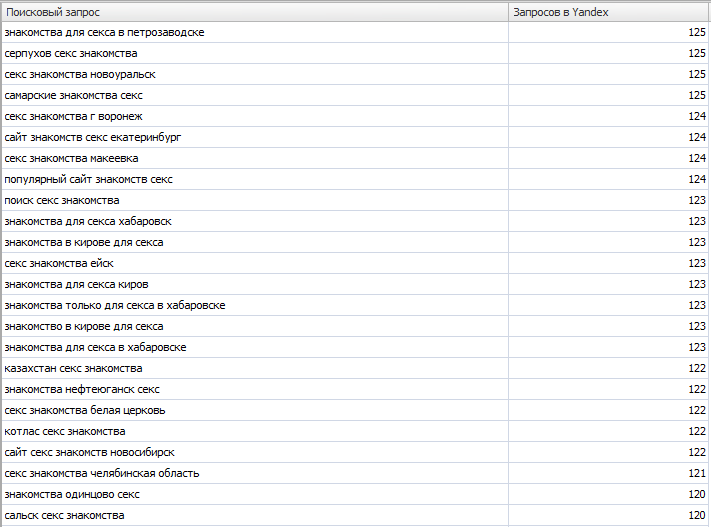Select row сайт секс знакомств новосибирск
The image size is (711, 527).
tap(355, 452)
